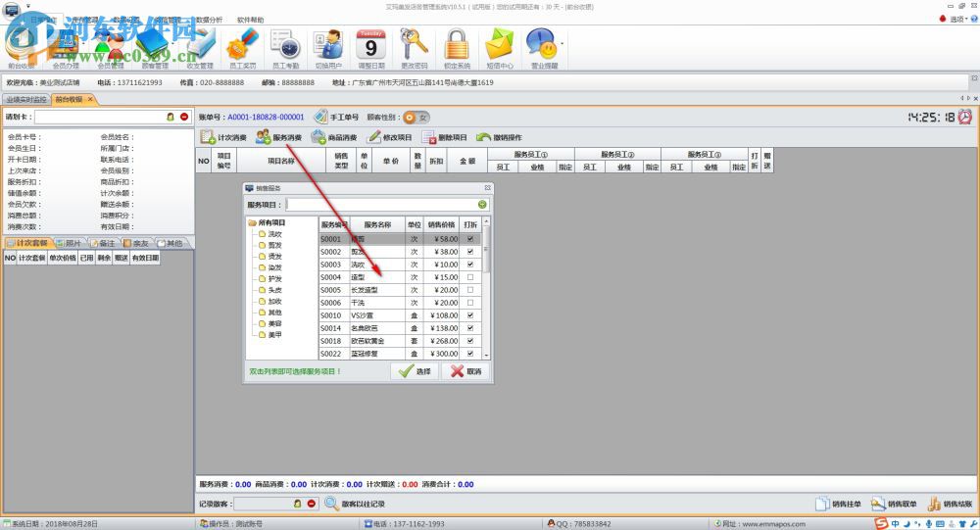Screen dimensions: 980x530
Task: Check 打折 box for S0004
Action: point(470,277)
